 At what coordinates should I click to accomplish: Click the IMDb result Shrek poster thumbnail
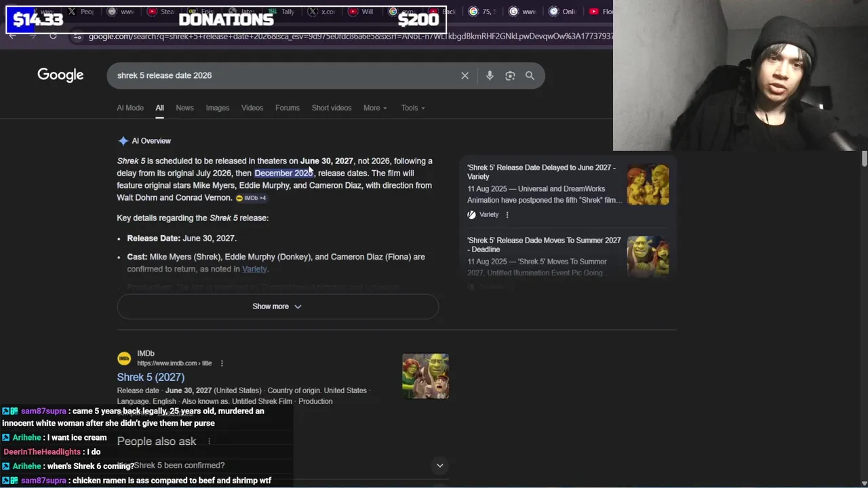click(425, 376)
